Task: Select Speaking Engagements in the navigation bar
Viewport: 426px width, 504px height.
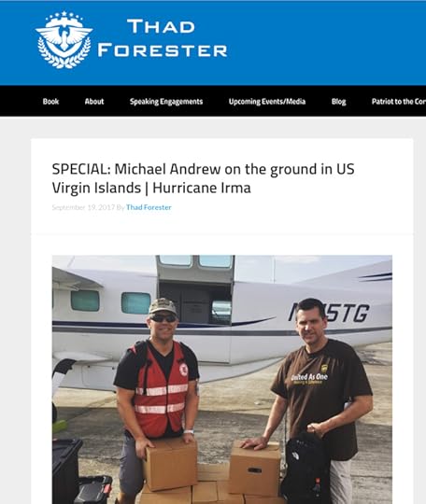Action: click(x=166, y=102)
